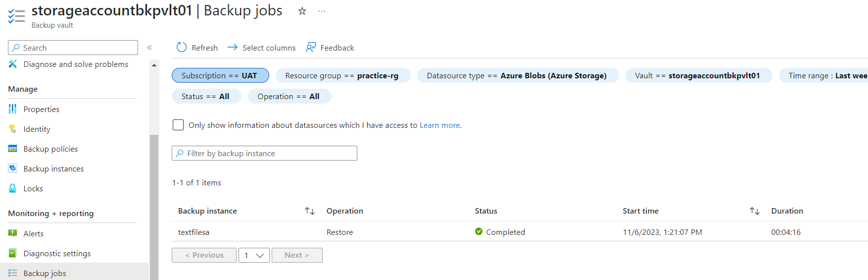Click the Properties bars icon
The image size is (868, 280).
point(13,109)
